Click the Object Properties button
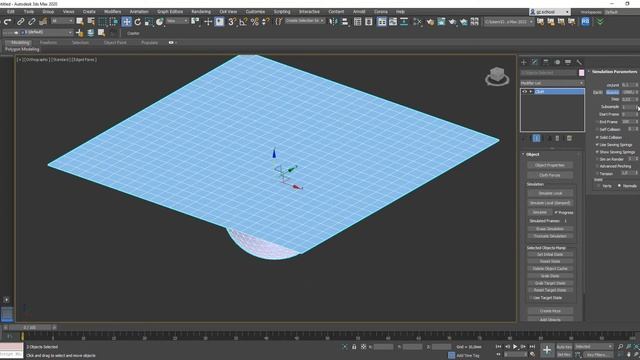640x360 pixels. [550, 165]
